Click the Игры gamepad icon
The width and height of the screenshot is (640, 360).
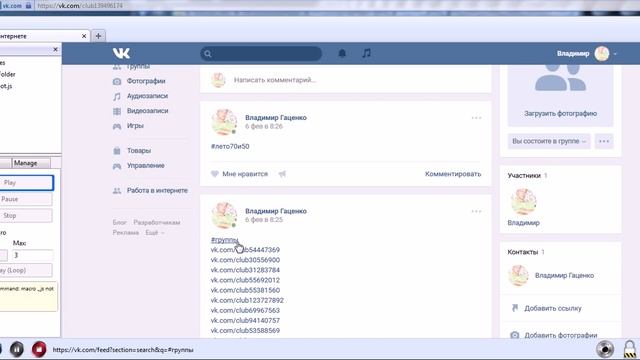click(117, 126)
